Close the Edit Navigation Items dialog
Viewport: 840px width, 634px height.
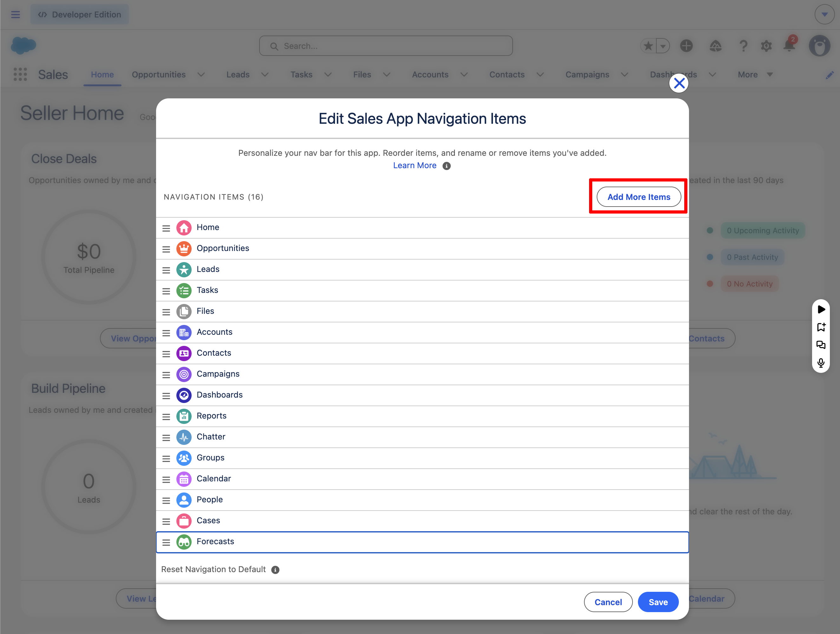point(679,83)
